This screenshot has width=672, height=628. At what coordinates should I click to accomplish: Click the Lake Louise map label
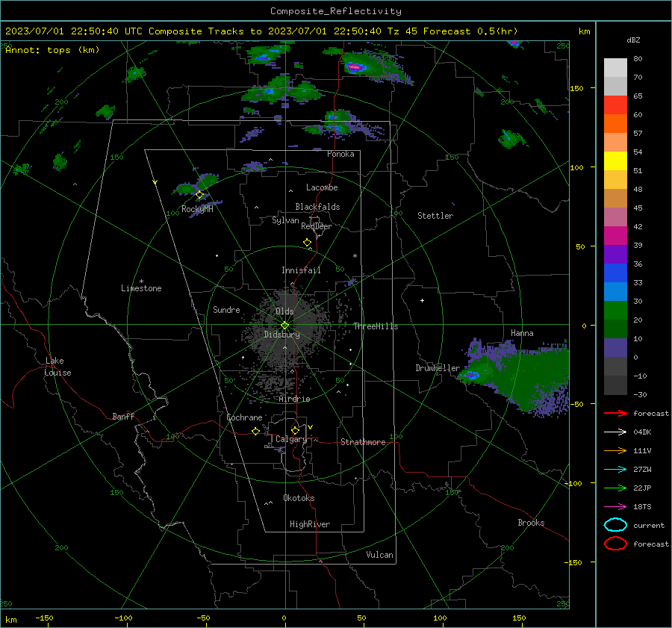tap(57, 367)
